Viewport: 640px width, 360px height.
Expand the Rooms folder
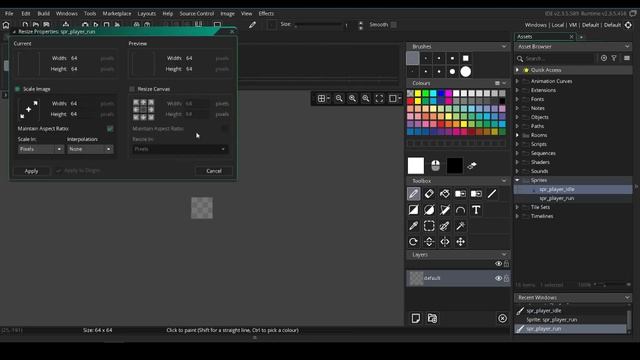tap(517, 135)
